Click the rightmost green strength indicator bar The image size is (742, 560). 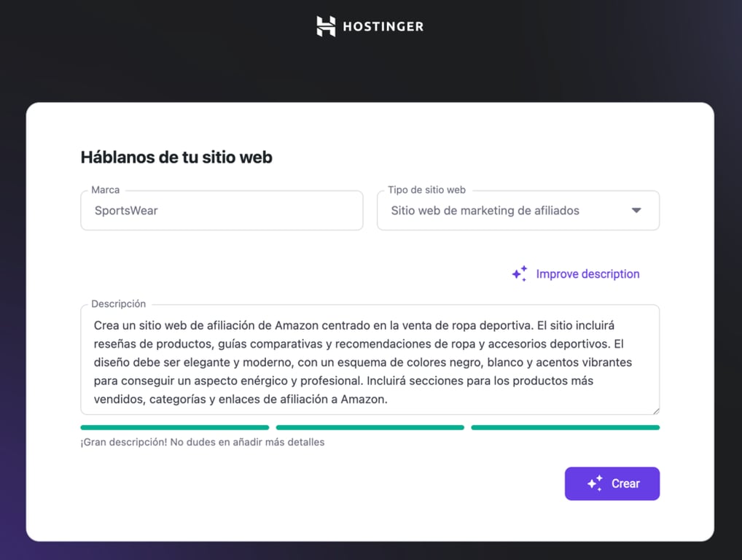tap(566, 427)
